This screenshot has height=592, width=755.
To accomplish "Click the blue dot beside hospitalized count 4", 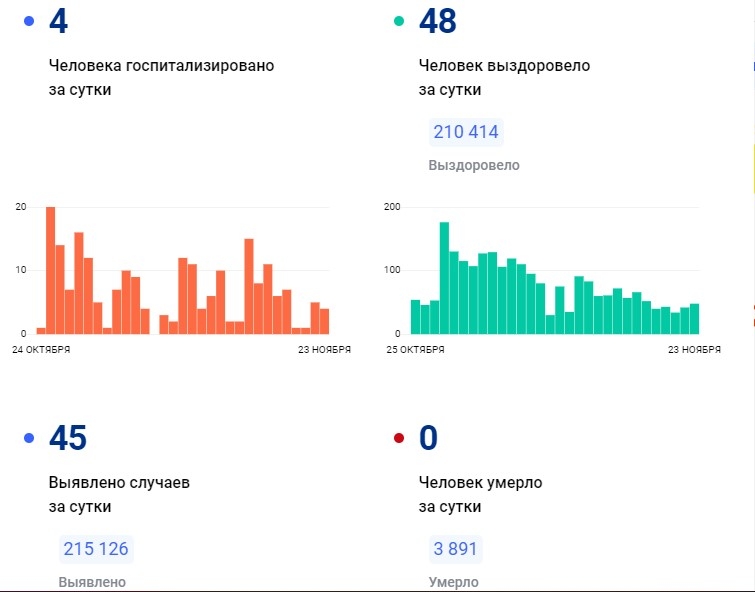I will (28, 21).
